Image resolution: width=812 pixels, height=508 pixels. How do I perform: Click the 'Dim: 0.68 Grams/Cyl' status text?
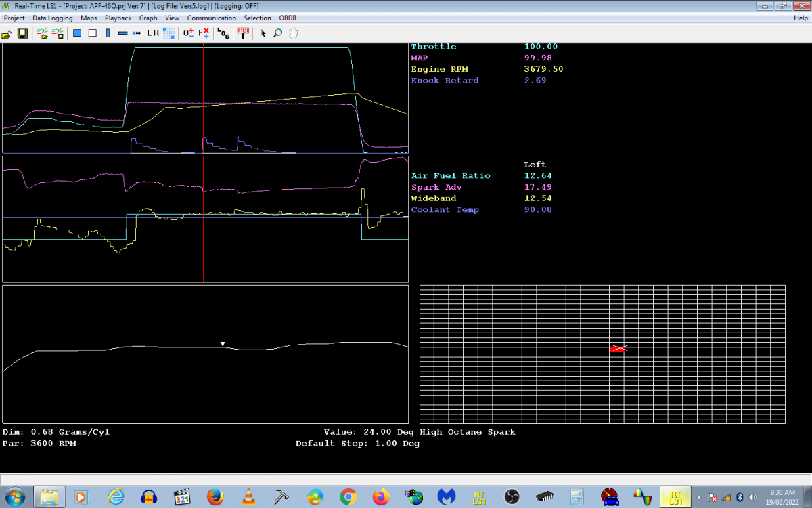point(56,432)
